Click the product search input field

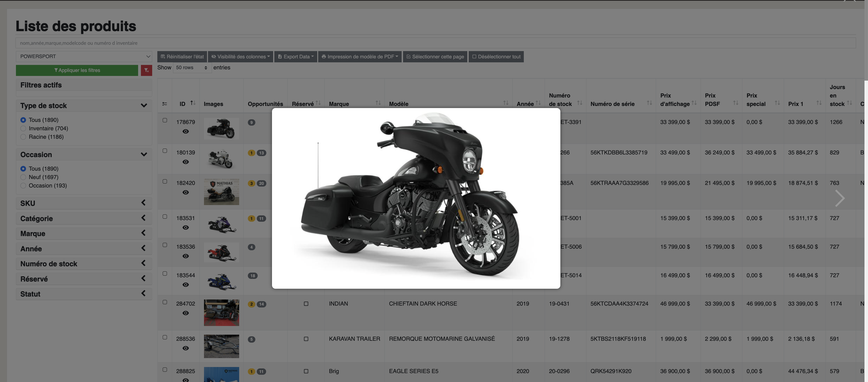pos(435,43)
